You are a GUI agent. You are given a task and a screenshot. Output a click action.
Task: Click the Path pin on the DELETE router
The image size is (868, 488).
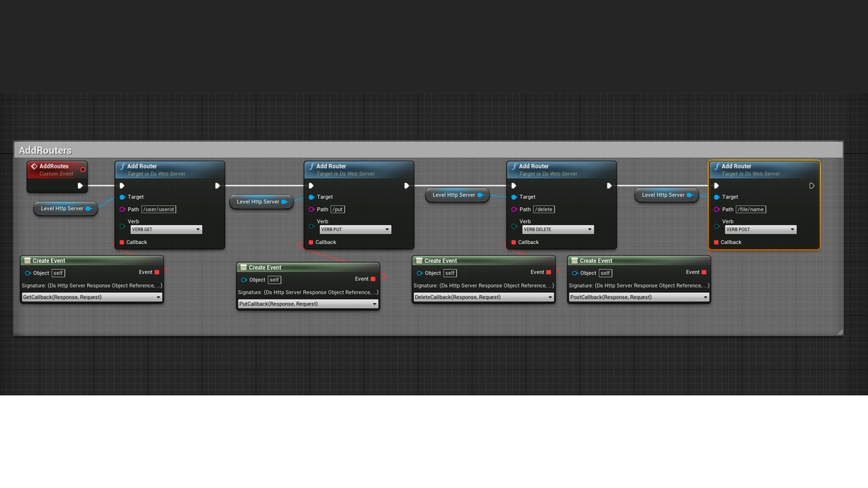[x=514, y=209]
